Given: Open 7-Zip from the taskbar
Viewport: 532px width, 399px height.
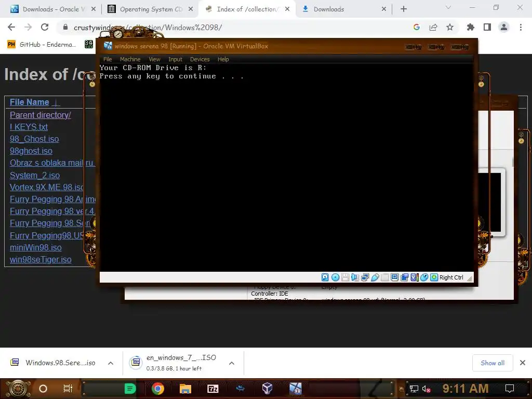Looking at the screenshot, I should [x=212, y=389].
